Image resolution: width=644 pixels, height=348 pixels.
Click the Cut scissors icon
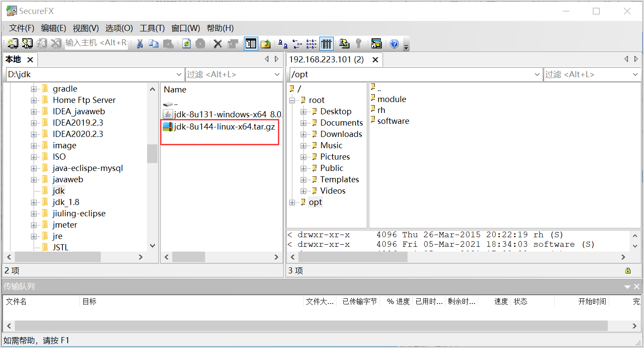click(x=140, y=44)
